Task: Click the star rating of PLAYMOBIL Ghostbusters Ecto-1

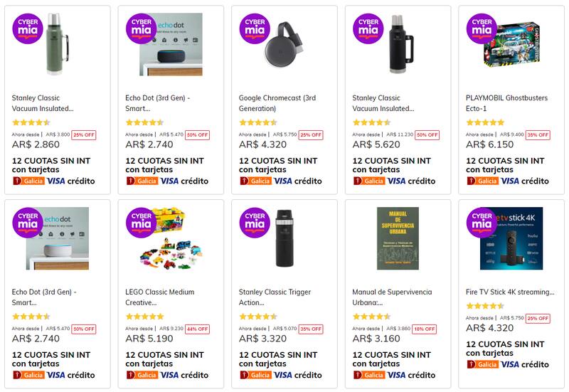Action: [x=485, y=122]
